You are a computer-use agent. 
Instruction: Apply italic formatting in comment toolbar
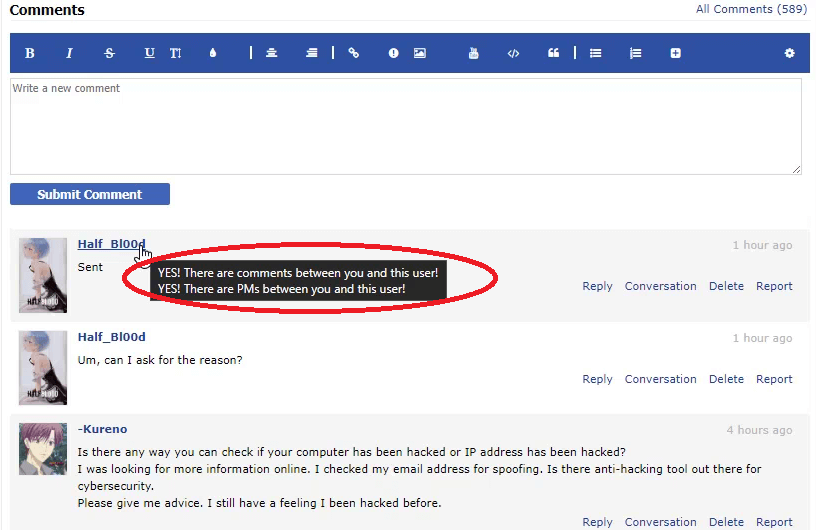click(x=69, y=53)
